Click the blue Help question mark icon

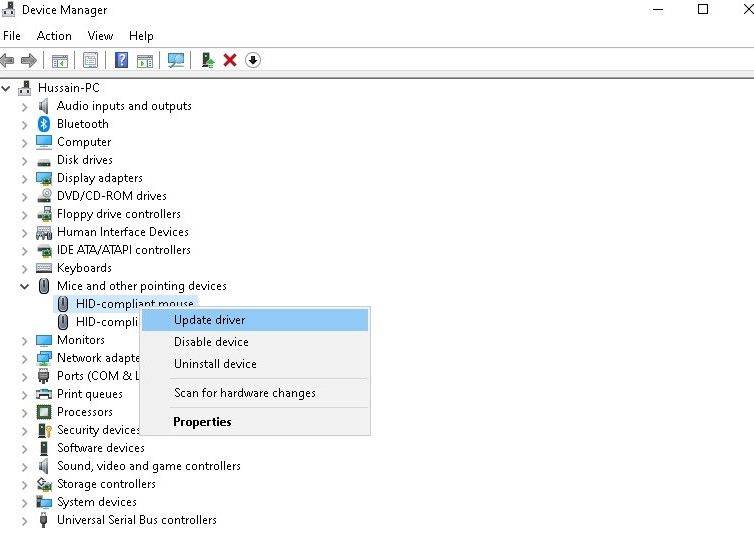pos(122,60)
